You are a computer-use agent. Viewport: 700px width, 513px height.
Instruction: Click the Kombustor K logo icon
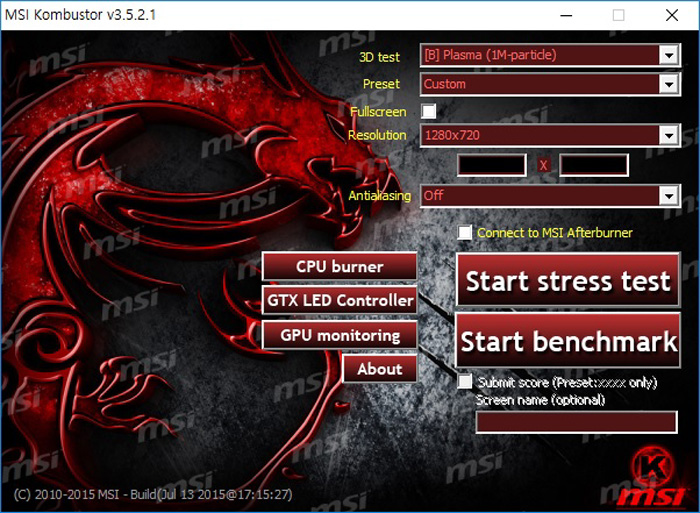[x=652, y=466]
